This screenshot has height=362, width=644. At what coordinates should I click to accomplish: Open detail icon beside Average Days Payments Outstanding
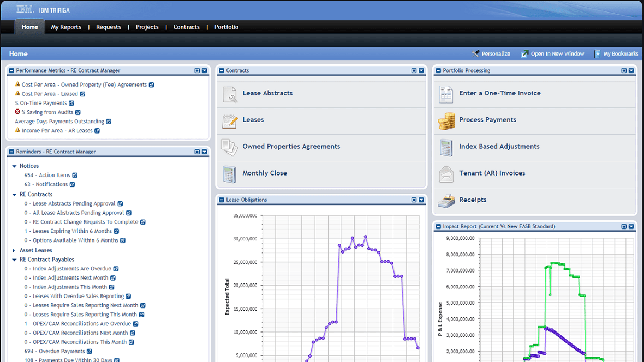click(109, 122)
